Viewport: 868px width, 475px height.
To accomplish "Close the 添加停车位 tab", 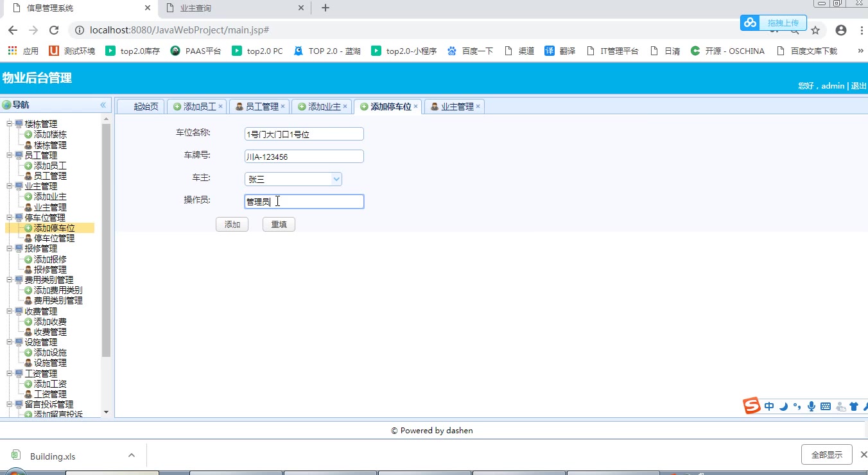I will click(x=415, y=107).
